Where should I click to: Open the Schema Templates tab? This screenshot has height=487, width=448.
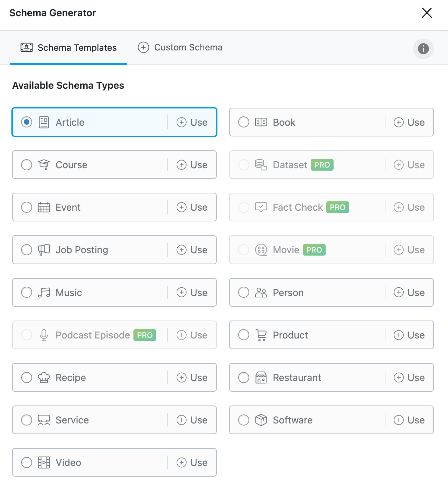click(x=69, y=48)
